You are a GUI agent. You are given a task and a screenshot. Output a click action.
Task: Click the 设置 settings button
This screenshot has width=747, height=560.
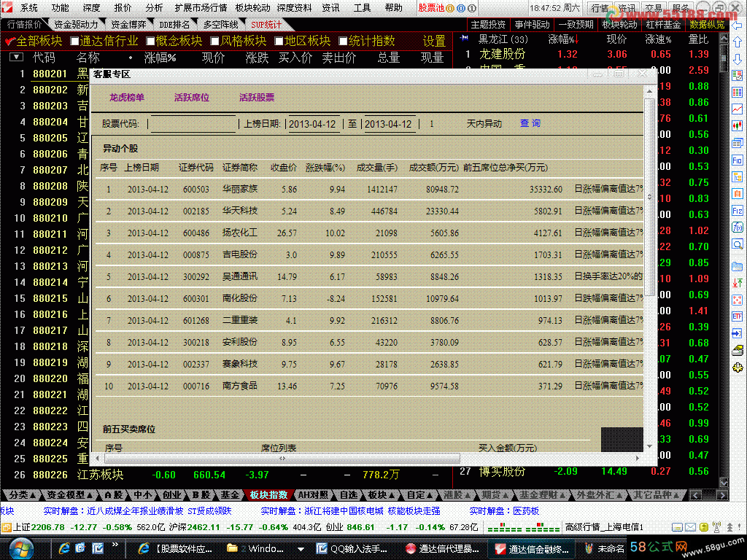point(434,42)
